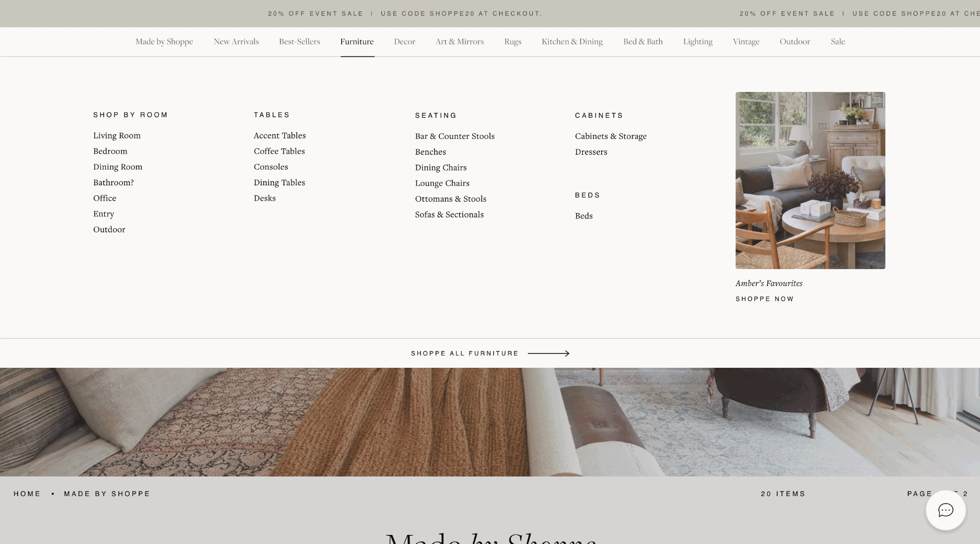Click Shoppe All Furniture link

coord(465,353)
